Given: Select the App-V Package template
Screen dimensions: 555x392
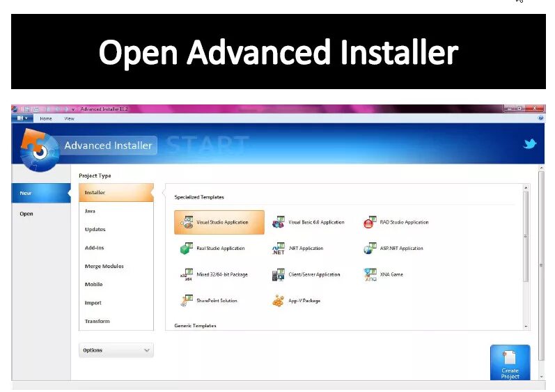Looking at the screenshot, I should [296, 301].
